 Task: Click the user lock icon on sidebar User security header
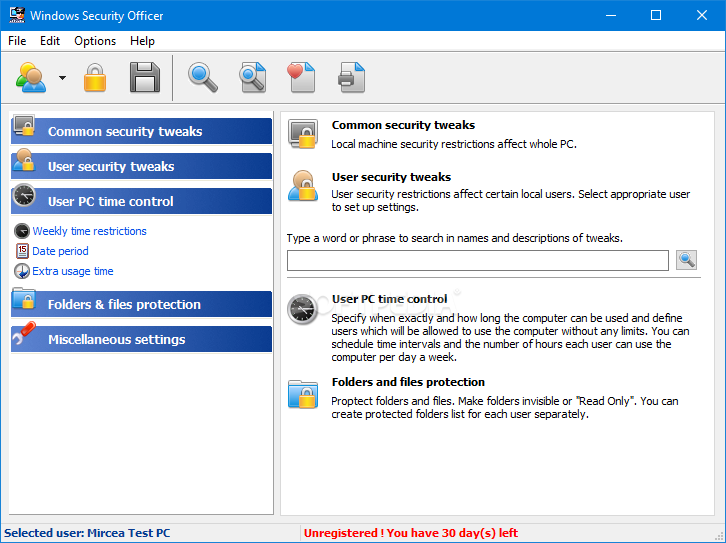click(x=24, y=160)
